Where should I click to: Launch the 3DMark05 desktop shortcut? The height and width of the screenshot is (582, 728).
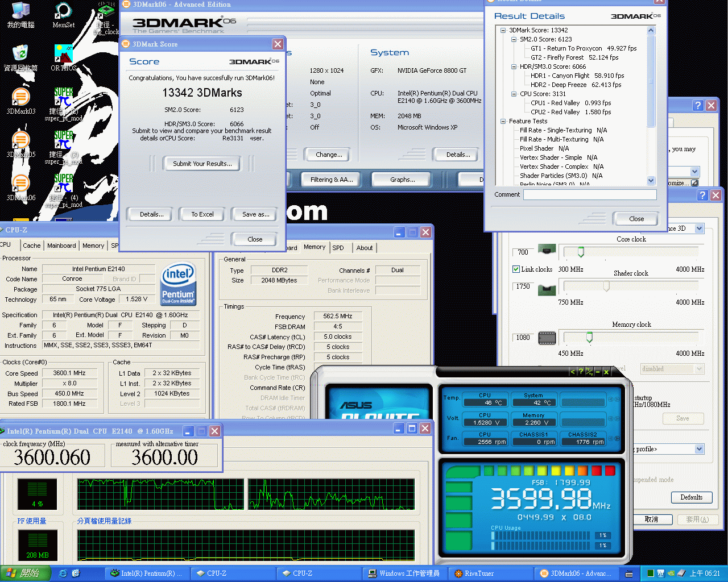point(20,144)
